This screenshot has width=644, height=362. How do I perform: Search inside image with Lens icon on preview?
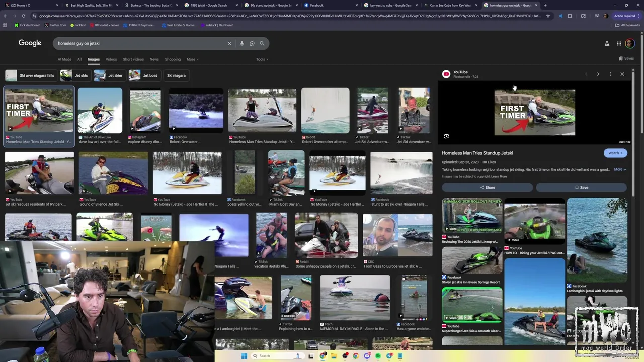pyautogui.click(x=446, y=136)
